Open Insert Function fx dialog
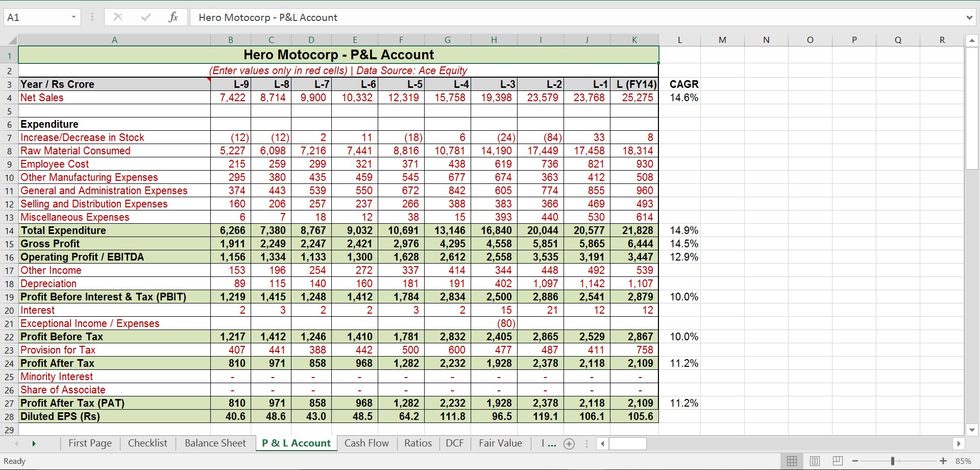The width and height of the screenshot is (980, 470). pos(173,17)
